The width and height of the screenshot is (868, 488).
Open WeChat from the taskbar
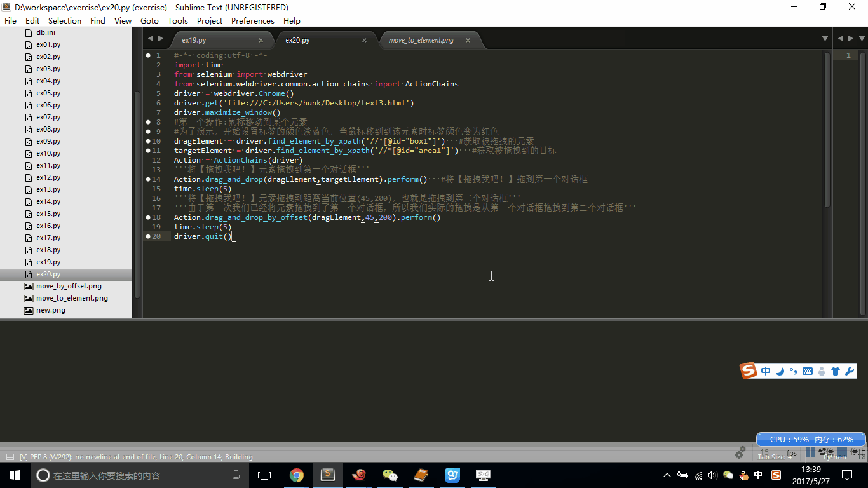(390, 475)
